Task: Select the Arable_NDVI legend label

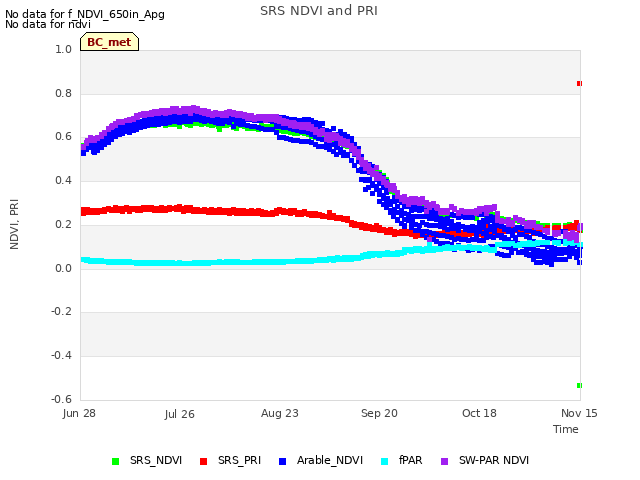Action: point(330,460)
